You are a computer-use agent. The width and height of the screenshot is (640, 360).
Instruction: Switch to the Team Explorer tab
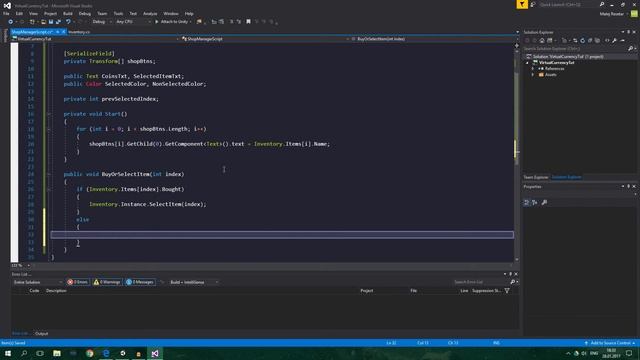(x=536, y=177)
